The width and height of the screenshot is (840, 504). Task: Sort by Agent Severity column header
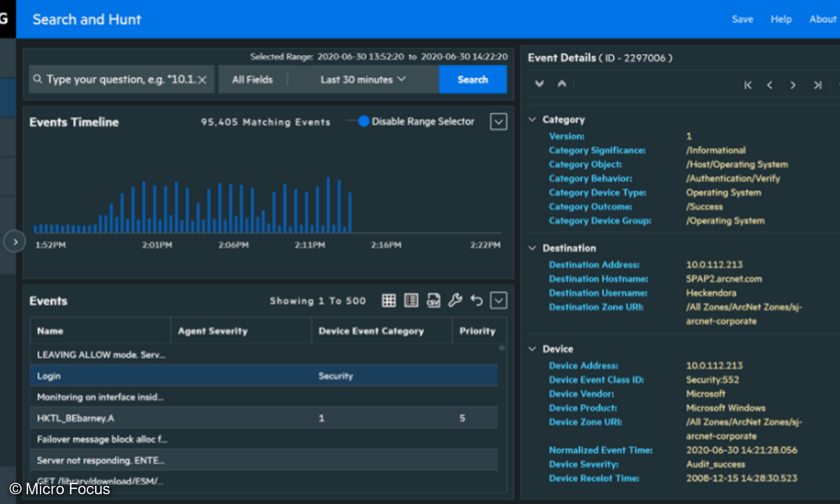[241, 330]
